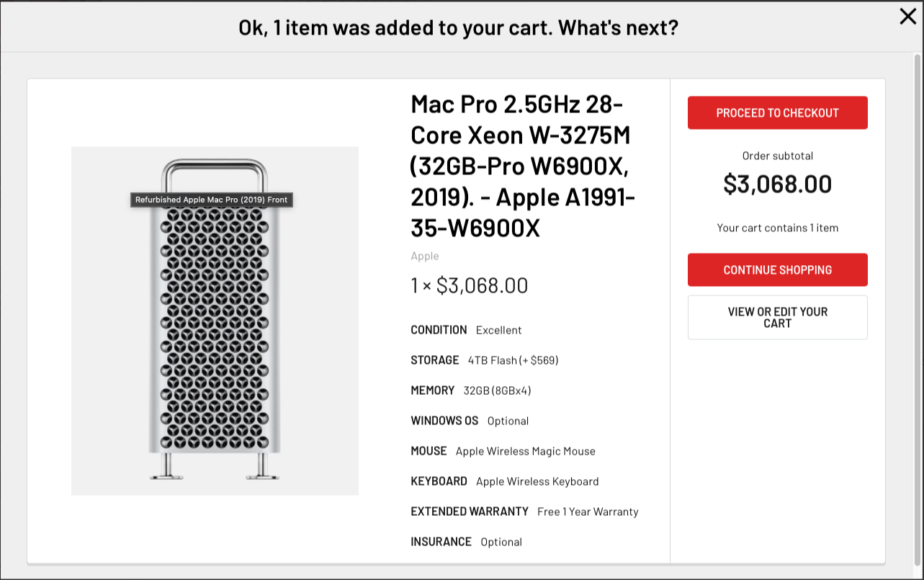
Task: Click the 'Your cart contains 1 item' text
Action: coord(777,228)
